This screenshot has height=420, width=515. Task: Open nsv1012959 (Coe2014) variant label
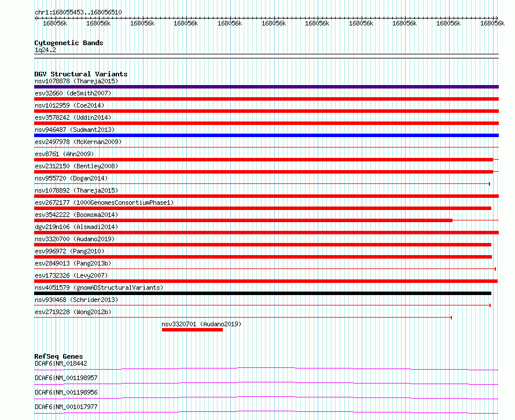point(69,105)
